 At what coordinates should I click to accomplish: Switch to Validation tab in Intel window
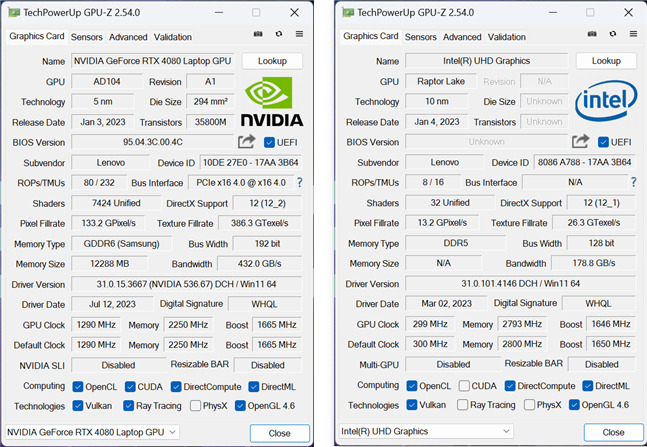point(507,37)
